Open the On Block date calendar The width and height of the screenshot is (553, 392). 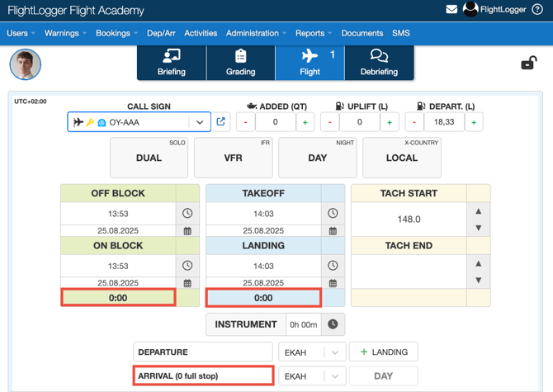[187, 283]
